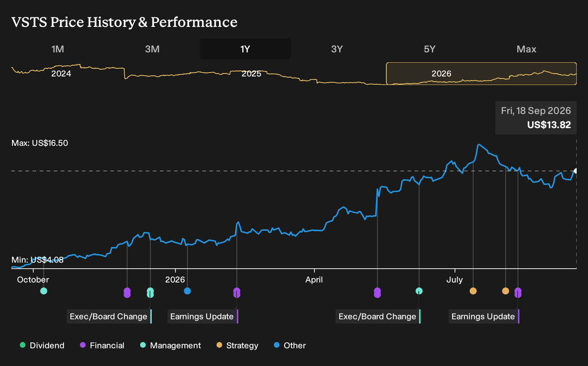Click the 'Fri, 18 Sep 2026' date
The height and width of the screenshot is (366, 588).
(536, 111)
